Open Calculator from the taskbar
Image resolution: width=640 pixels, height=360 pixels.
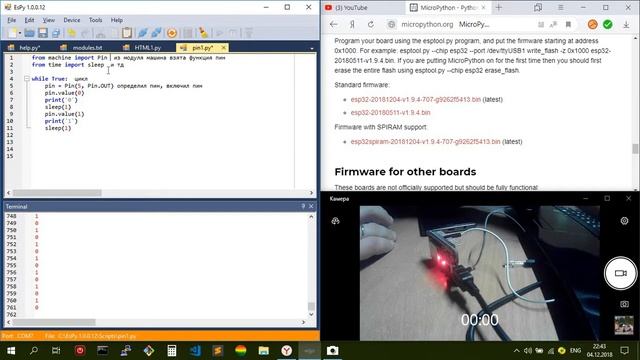tap(172, 351)
